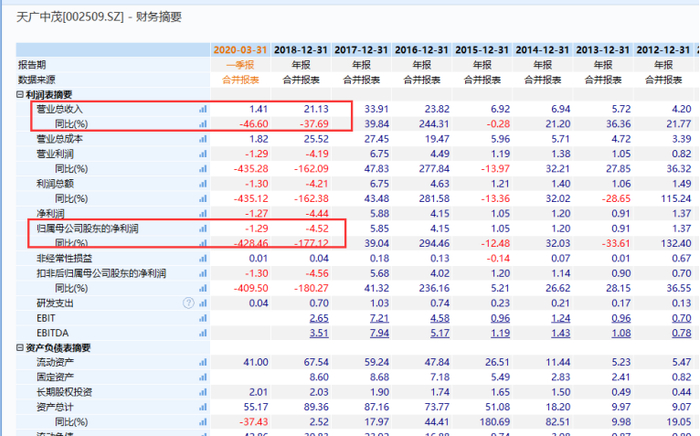Select the 2018-12-31 column header
The height and width of the screenshot is (436, 700).
(x=301, y=50)
